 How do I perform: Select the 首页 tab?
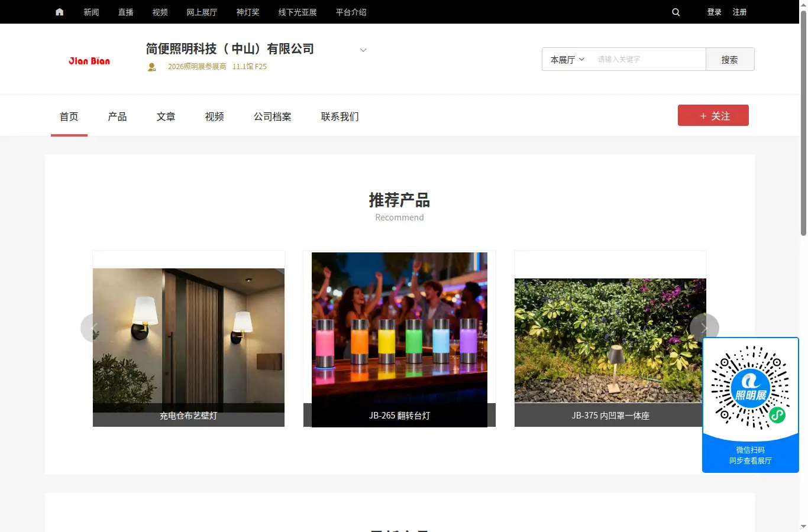[x=69, y=116]
